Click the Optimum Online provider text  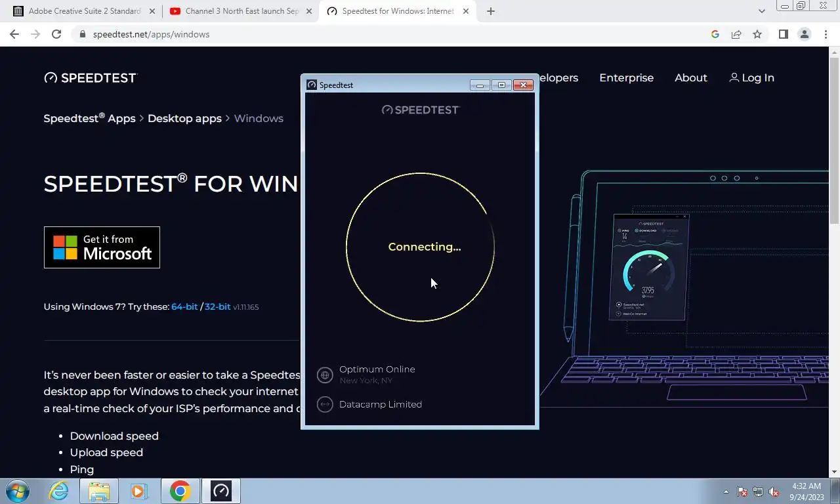[x=377, y=369]
